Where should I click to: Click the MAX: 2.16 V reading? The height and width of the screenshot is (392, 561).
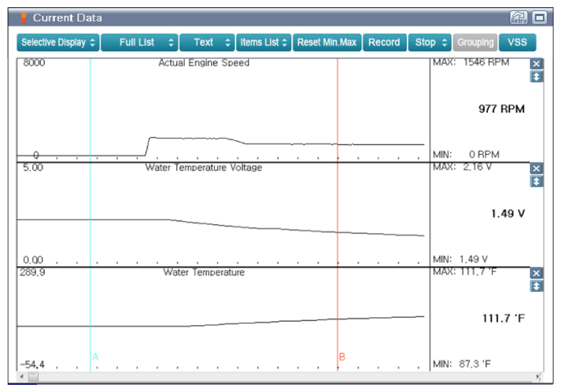(x=462, y=167)
